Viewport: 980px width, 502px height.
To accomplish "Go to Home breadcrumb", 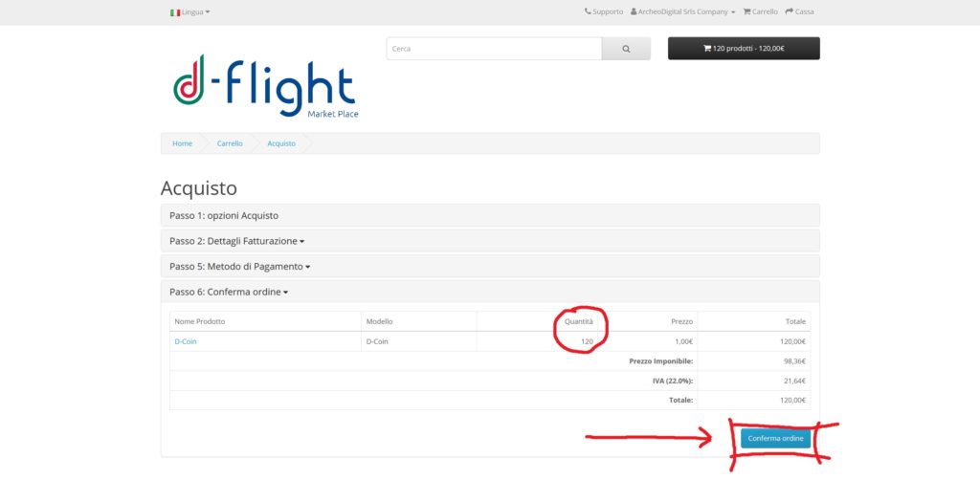I will tap(183, 143).
